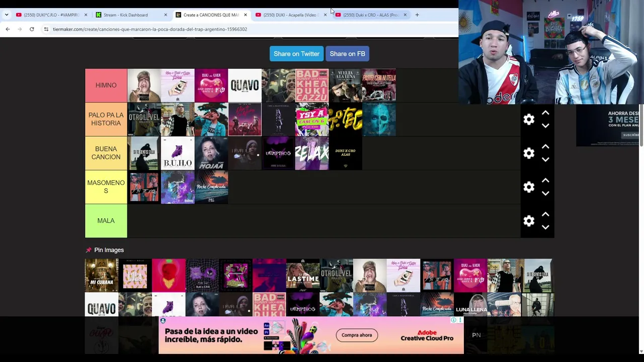Screen dimensions: 644x362
Task: Open settings gear for BUENA CANCION row
Action: [529, 153]
